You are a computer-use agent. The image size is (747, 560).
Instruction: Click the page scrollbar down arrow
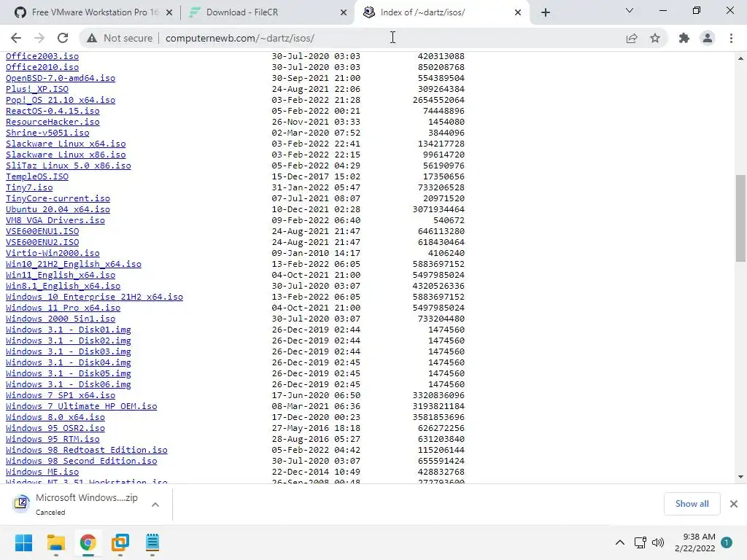[x=740, y=477]
